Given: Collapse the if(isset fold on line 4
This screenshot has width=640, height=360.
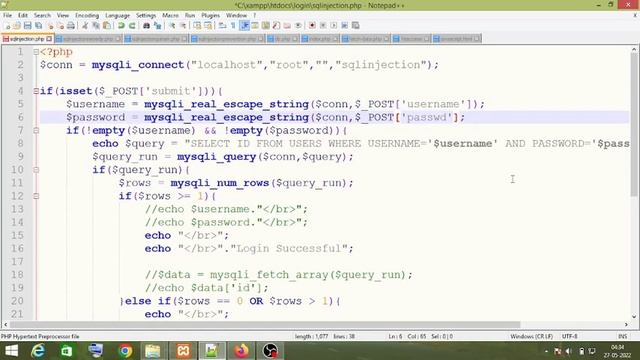Looking at the screenshot, I should tap(36, 91).
